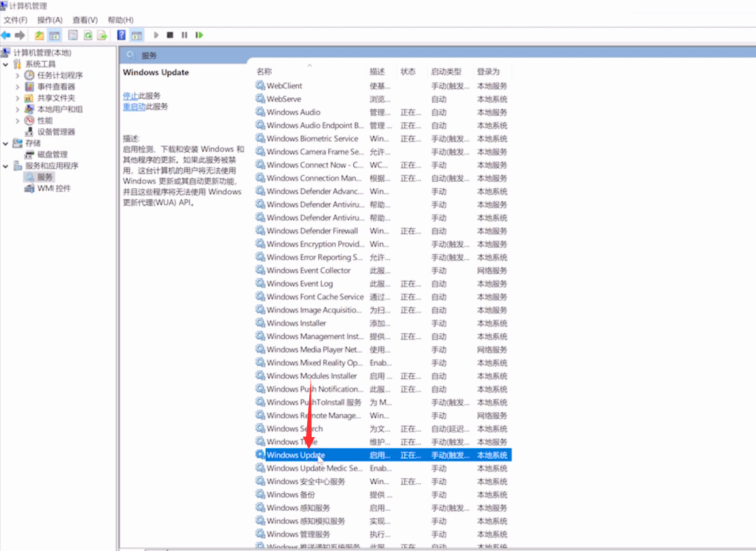Click the 事件查看器 icon
This screenshot has height=551, width=756.
[x=29, y=87]
